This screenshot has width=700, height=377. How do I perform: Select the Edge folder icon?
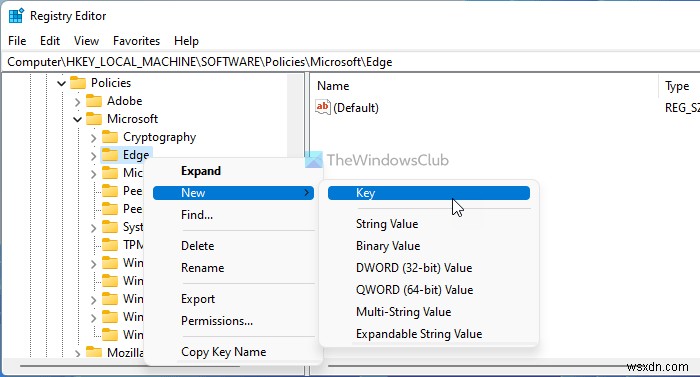click(x=110, y=155)
